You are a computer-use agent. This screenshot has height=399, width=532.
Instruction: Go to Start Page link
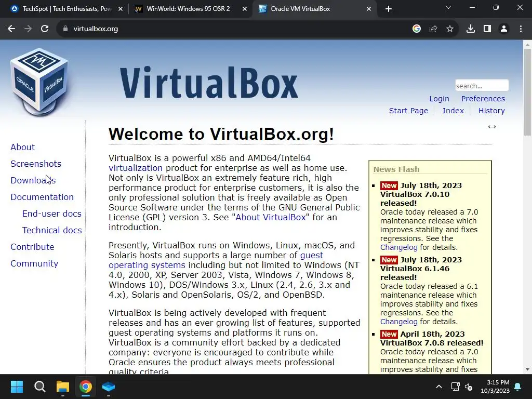[x=408, y=111]
